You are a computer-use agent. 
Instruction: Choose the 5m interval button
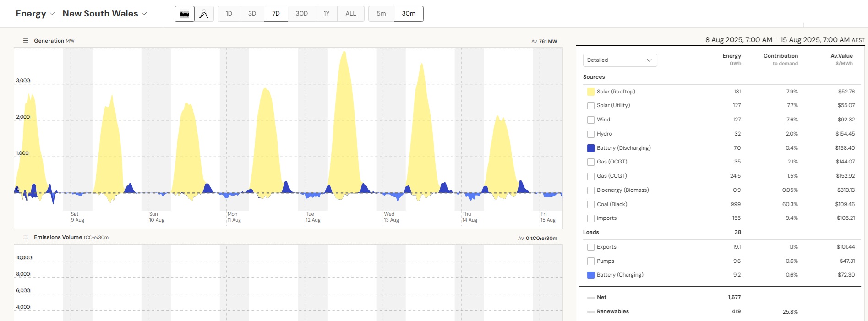[x=381, y=14]
